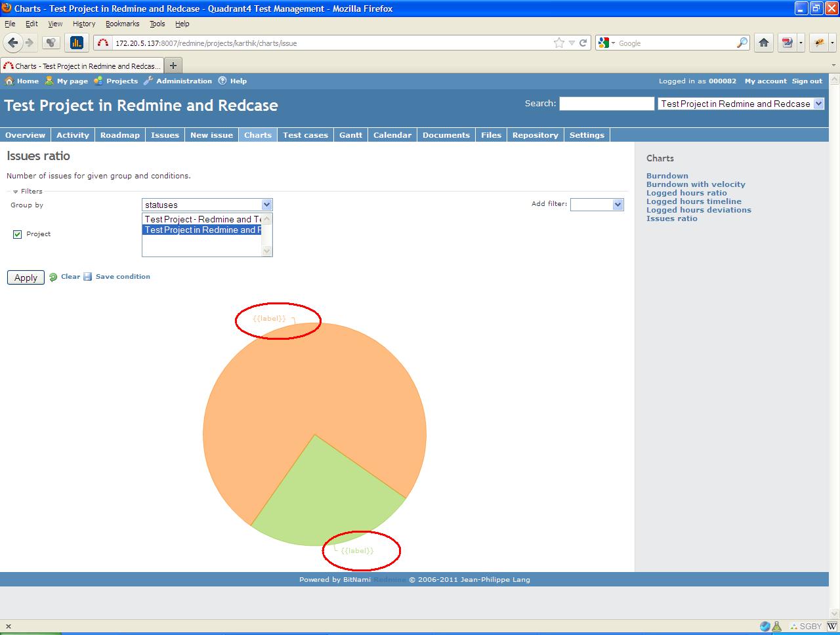Click the Sign out link
840x635 pixels.
tap(807, 81)
